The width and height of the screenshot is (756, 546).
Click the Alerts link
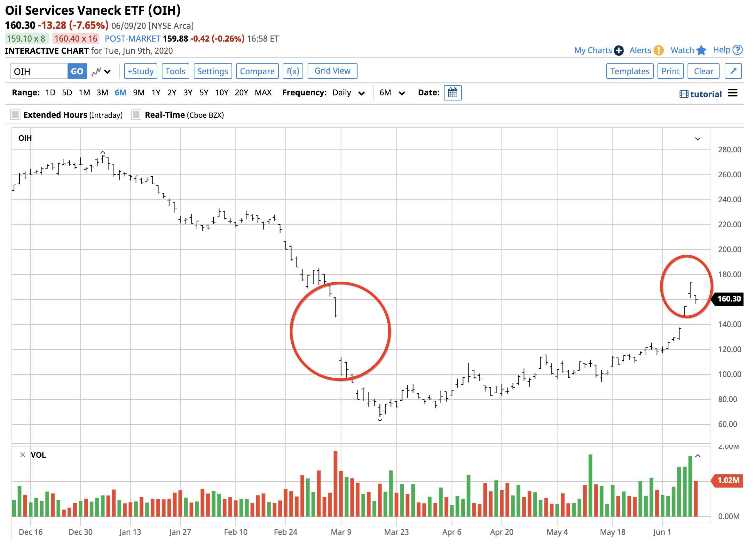(x=640, y=50)
